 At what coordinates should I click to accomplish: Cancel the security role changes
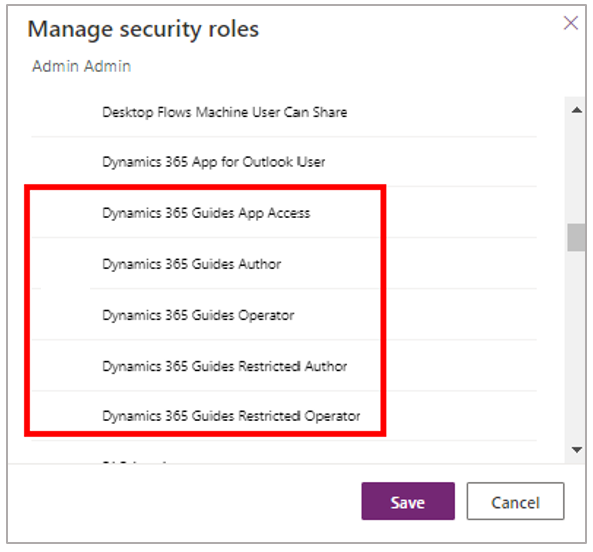515,501
